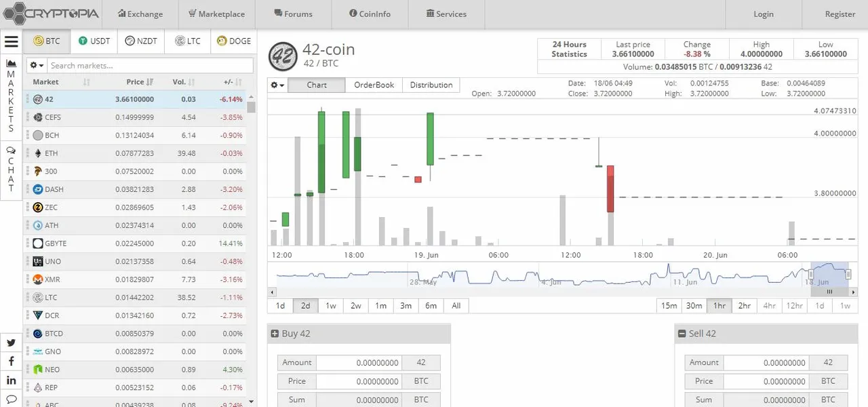Viewport: 868px width, 407px height.
Task: Open chart settings gear dropdown
Action: pyautogui.click(x=278, y=85)
